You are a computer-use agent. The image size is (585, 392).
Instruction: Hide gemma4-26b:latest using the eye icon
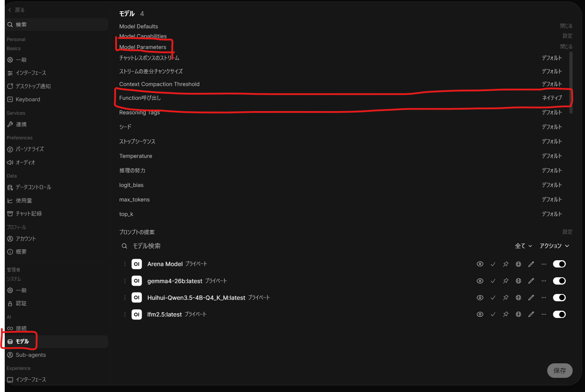coord(480,281)
